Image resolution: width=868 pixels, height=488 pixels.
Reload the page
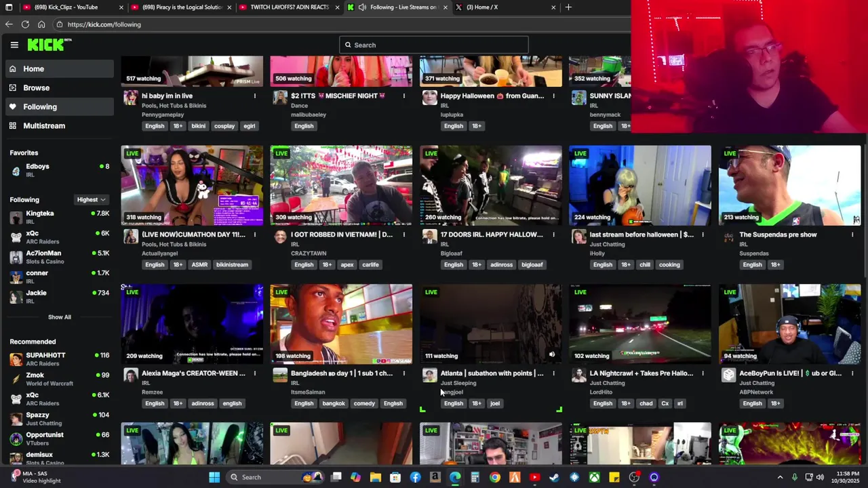[x=25, y=24]
